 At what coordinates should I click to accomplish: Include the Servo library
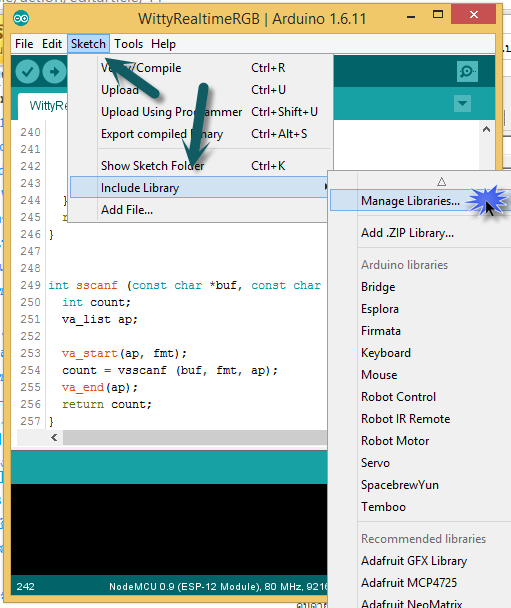(x=420, y=463)
